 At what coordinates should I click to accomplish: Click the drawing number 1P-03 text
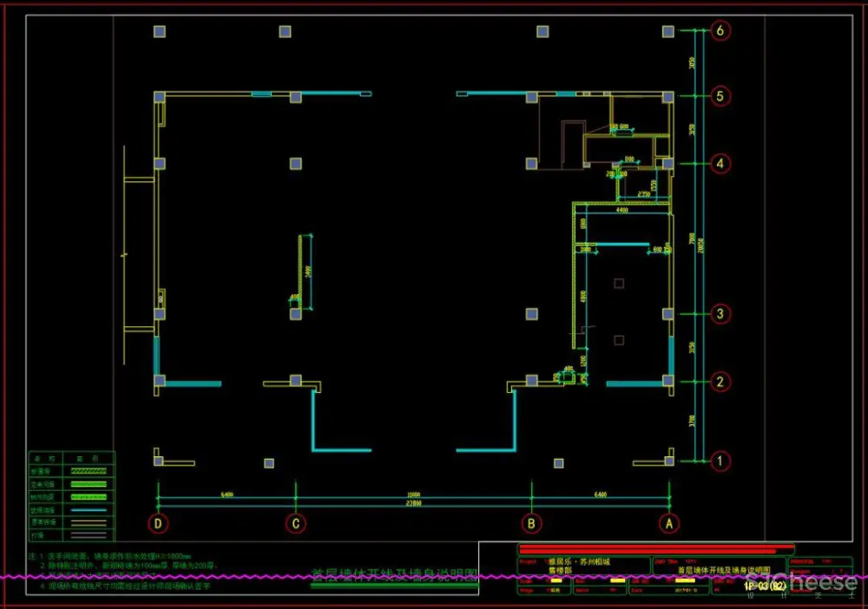[764, 586]
